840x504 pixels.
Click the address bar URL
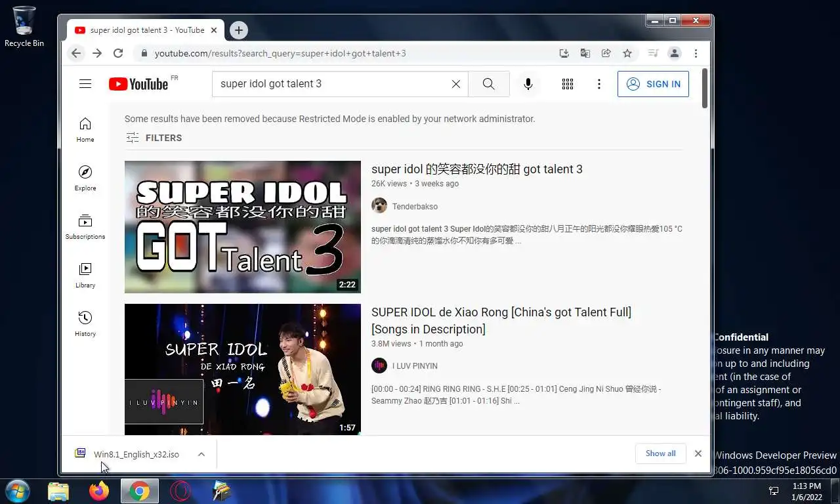click(x=280, y=53)
